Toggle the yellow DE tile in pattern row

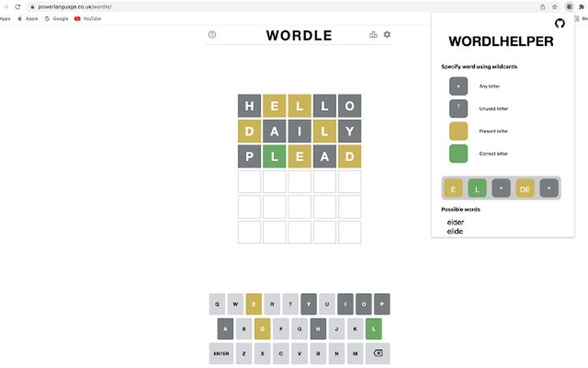click(525, 188)
